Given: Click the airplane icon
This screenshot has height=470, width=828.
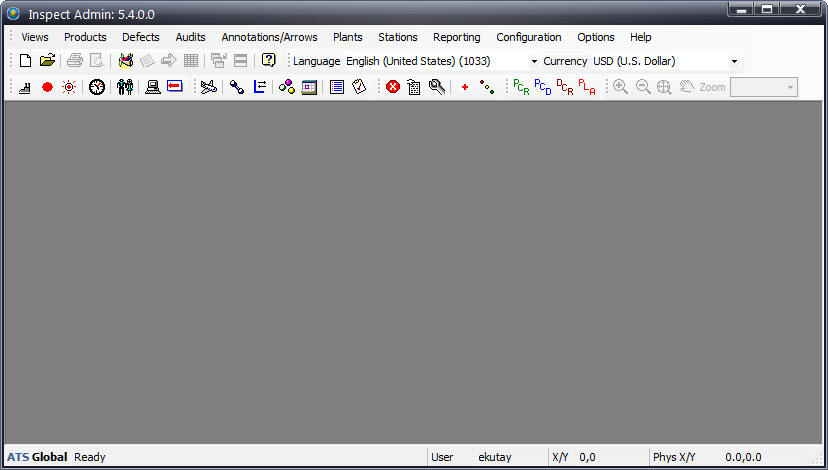Looking at the screenshot, I should [209, 87].
